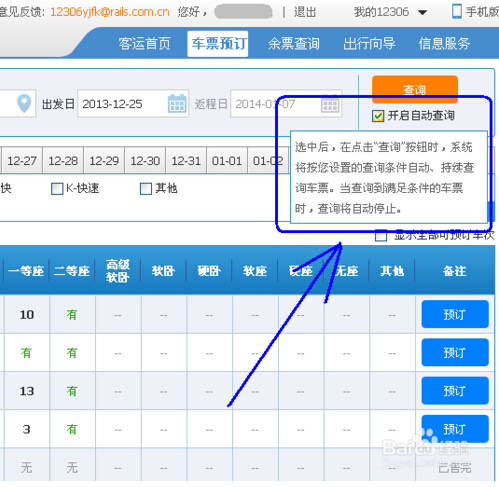The image size is (499, 487).
Task: Disable the 开启自动查询 checkbox
Action: pyautogui.click(x=378, y=116)
